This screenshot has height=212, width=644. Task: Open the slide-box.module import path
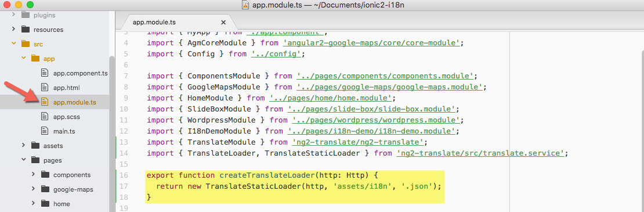pos(372,109)
